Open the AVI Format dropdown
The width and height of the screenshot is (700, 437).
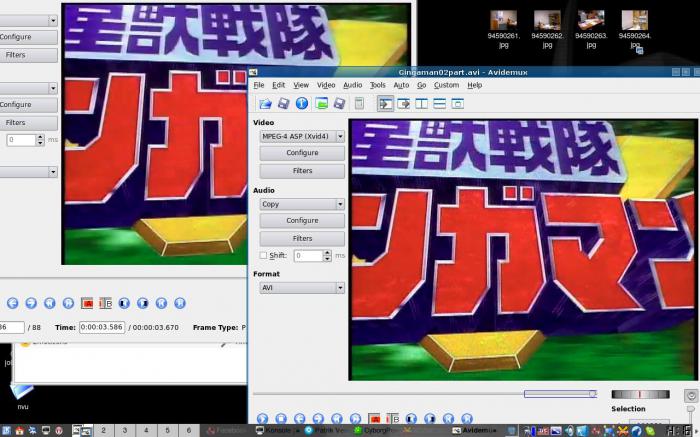click(302, 288)
